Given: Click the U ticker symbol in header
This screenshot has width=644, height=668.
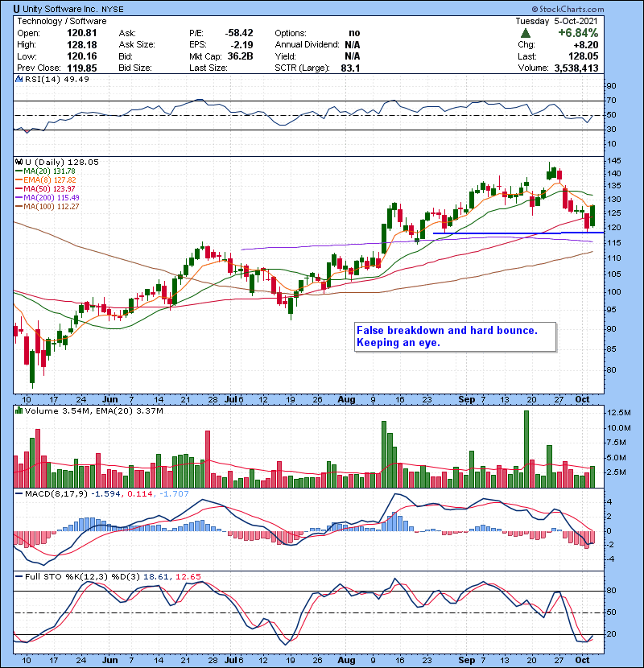Looking at the screenshot, I should [16, 9].
